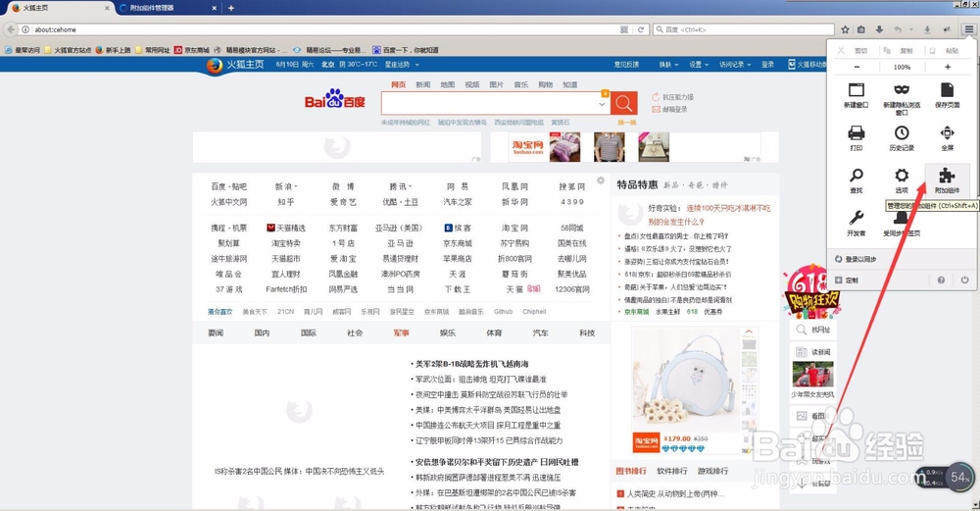Click headline 美军2架B-1B战略轰炸机飞越南海
The width and height of the screenshot is (980, 511).
point(472,364)
